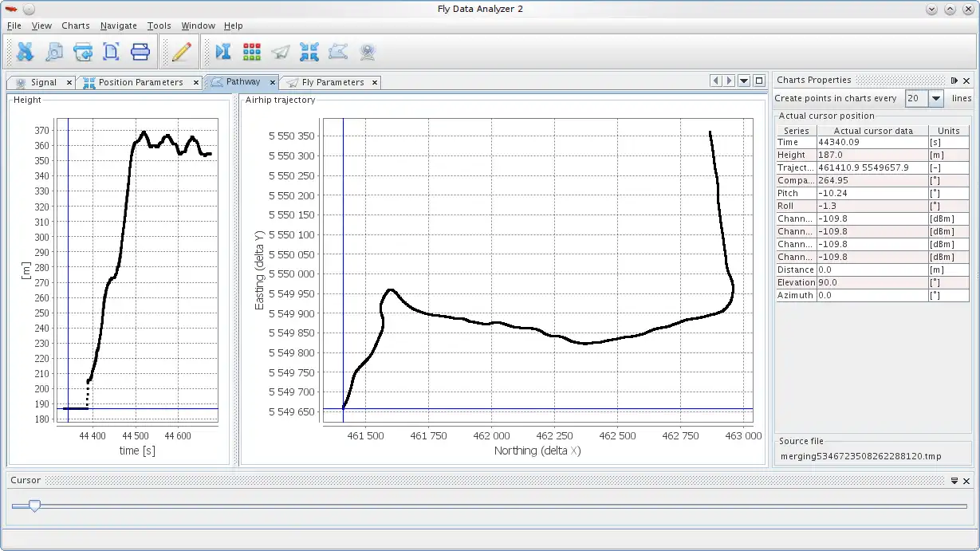This screenshot has height=551, width=980.
Task: Click the yellow pencil edit icon
Action: 182,52
